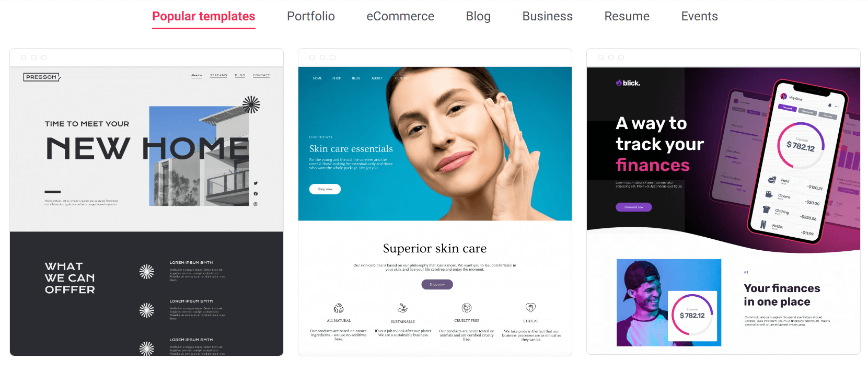Open the Business templates tab

547,16
